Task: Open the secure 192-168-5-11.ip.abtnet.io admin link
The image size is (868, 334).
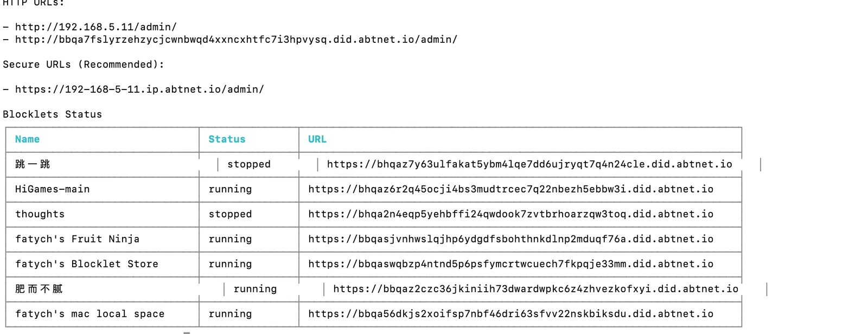Action: pos(139,89)
